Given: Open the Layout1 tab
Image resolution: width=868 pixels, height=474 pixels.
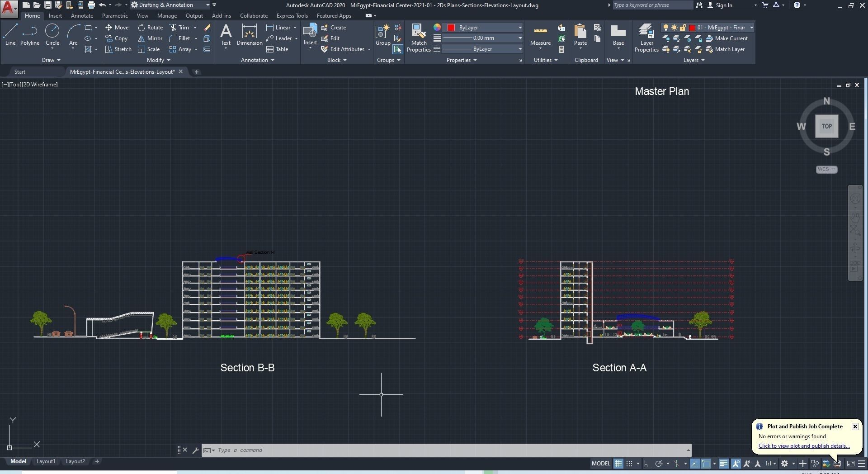Looking at the screenshot, I should 46,461.
